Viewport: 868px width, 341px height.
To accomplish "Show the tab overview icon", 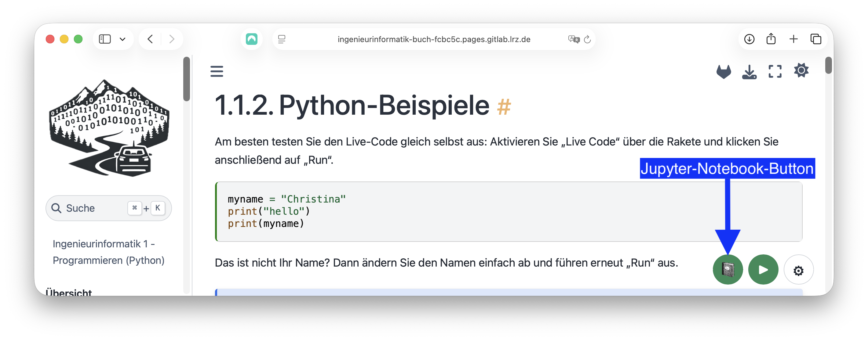I will click(x=815, y=39).
